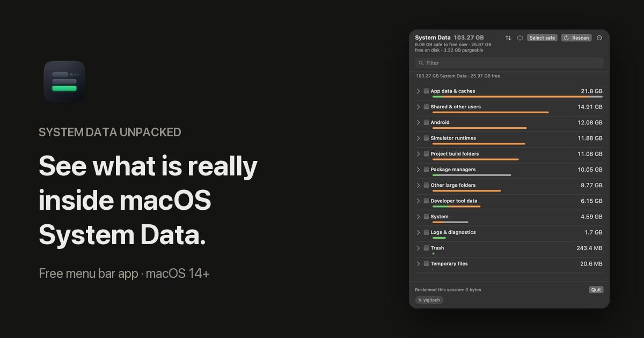Check the Android row checkbox
644x338 pixels.
426,122
